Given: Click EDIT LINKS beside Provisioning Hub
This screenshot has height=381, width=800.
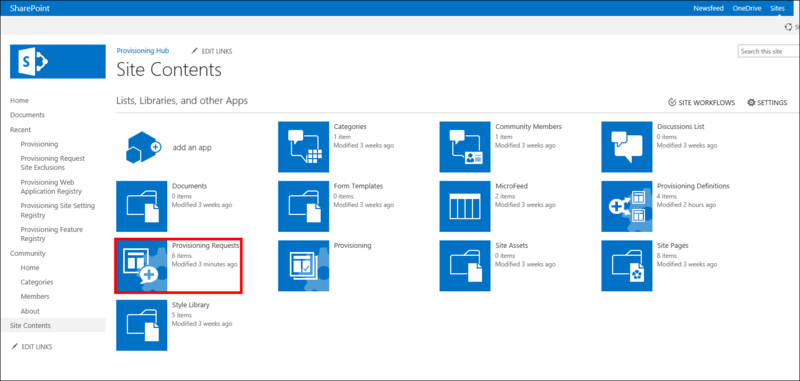Looking at the screenshot, I should tap(212, 51).
